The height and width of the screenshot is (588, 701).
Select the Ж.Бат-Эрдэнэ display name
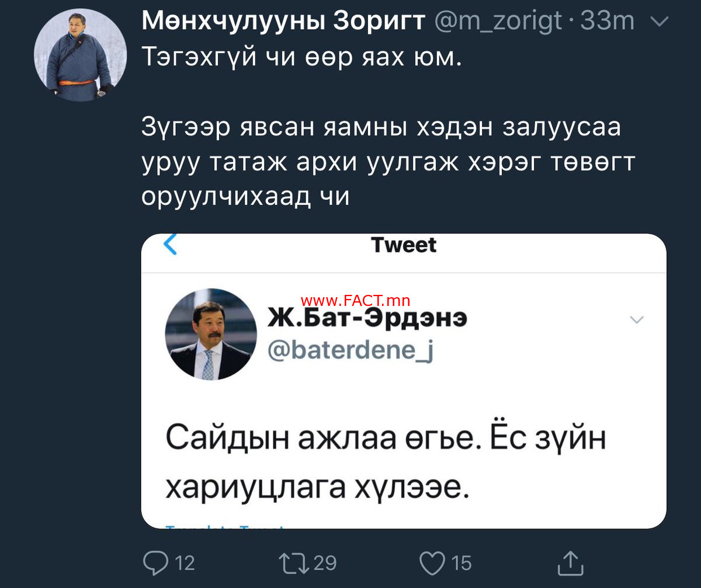tap(367, 319)
